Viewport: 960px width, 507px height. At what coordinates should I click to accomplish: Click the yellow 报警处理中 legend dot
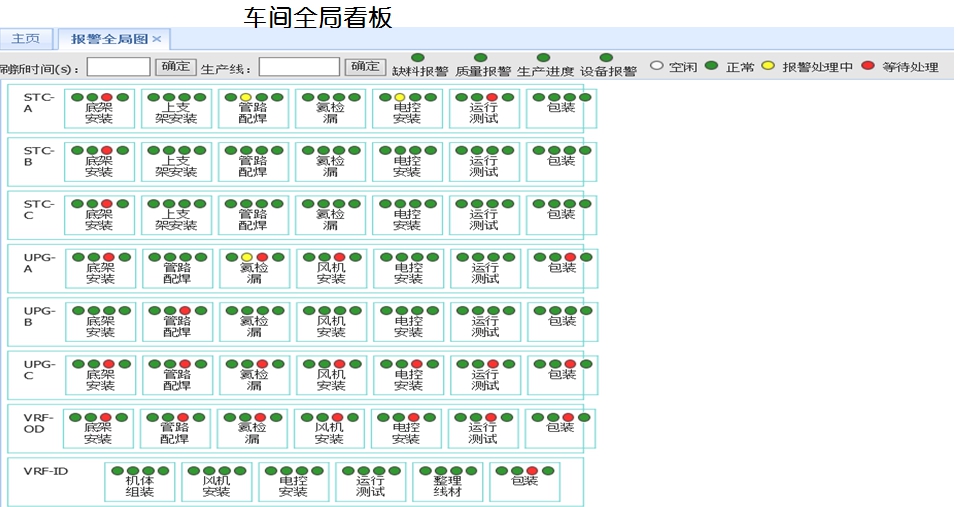[x=768, y=66]
